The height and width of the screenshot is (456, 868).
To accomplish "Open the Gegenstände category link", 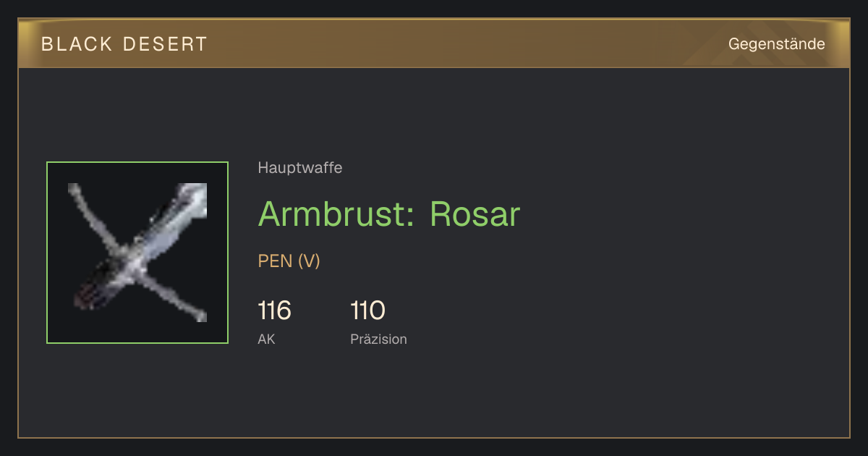I will [x=776, y=44].
